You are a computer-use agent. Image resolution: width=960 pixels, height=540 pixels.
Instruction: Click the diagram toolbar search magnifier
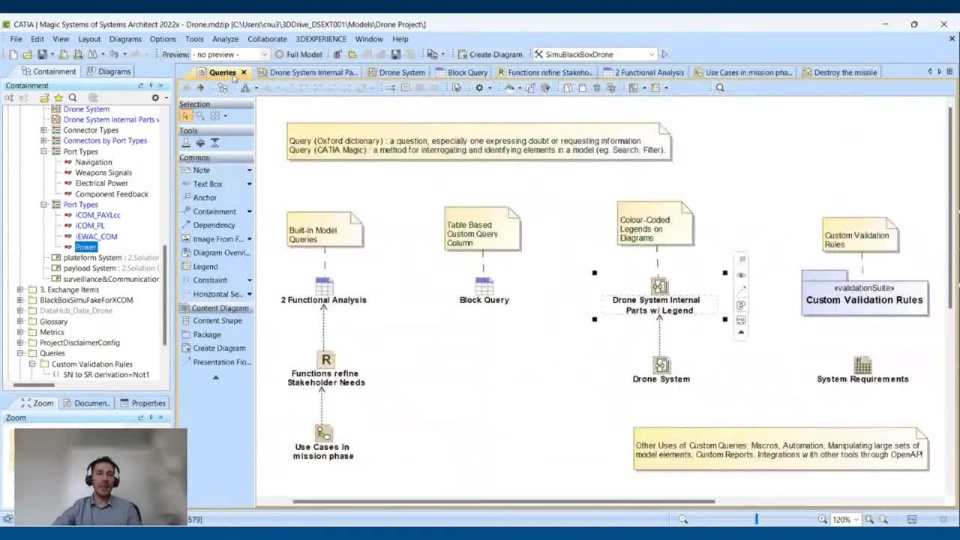pos(720,88)
